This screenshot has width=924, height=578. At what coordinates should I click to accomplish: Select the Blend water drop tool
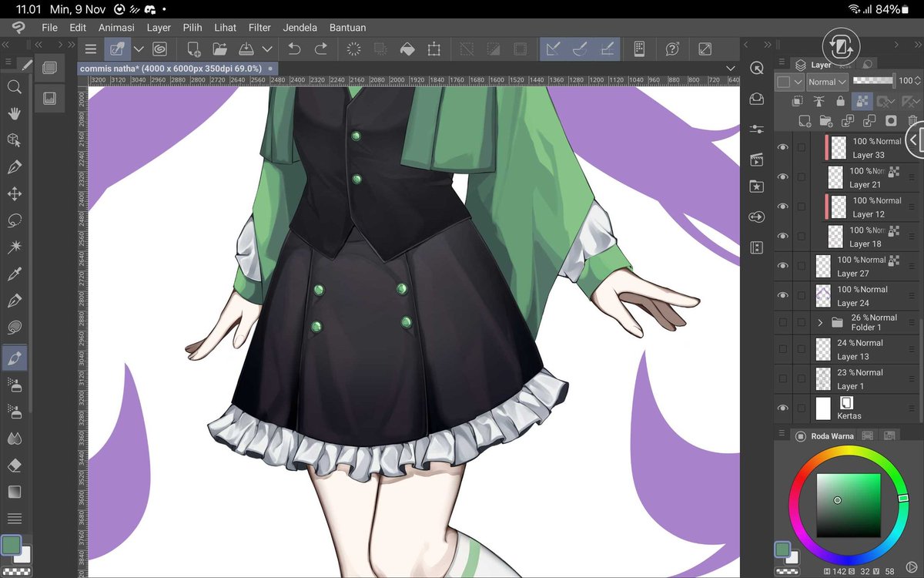coord(14,438)
